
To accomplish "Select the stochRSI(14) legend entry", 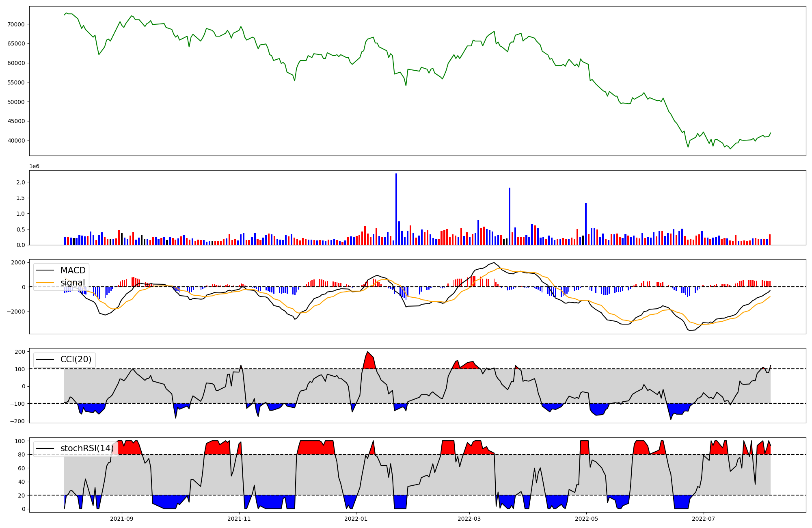I will pyautogui.click(x=86, y=448).
